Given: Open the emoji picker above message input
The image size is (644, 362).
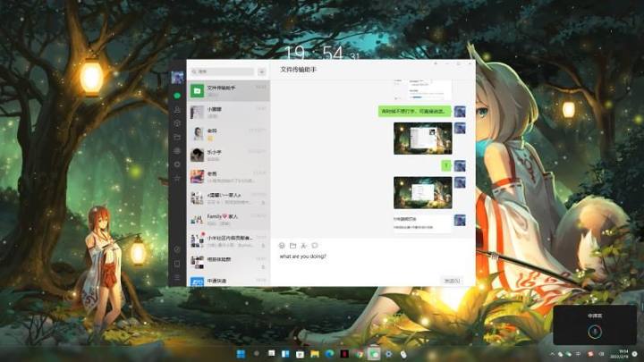Looking at the screenshot, I should click(x=282, y=246).
